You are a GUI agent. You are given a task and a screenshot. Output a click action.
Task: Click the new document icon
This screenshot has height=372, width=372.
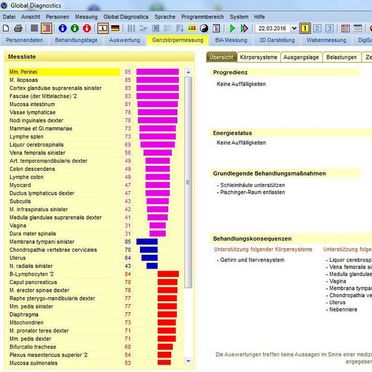point(6,28)
